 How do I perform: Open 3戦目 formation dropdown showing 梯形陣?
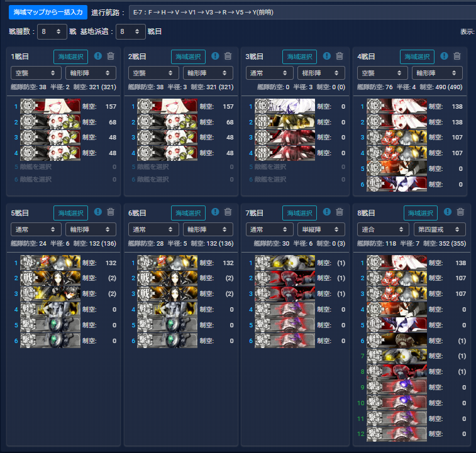[x=321, y=73]
